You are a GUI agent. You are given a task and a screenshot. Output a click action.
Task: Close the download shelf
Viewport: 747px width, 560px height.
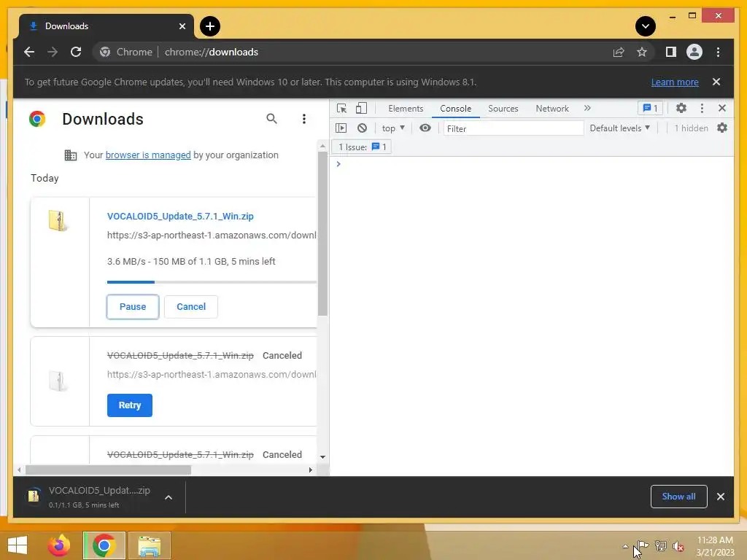point(720,497)
